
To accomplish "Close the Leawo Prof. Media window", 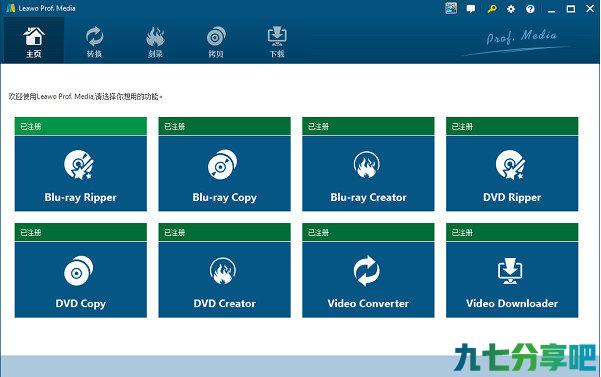I will (x=590, y=8).
